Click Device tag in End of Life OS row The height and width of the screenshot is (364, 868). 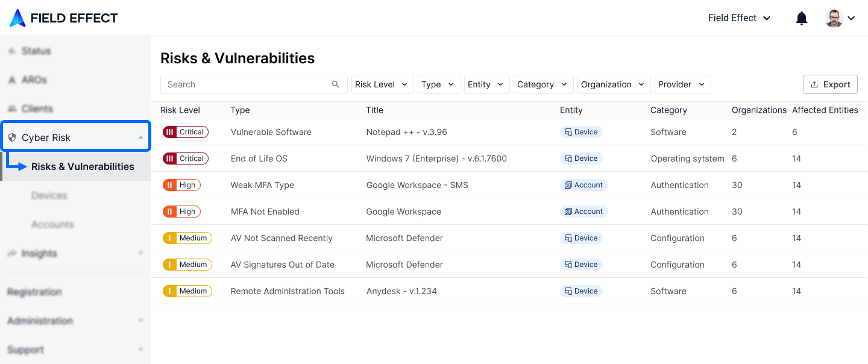(x=581, y=158)
